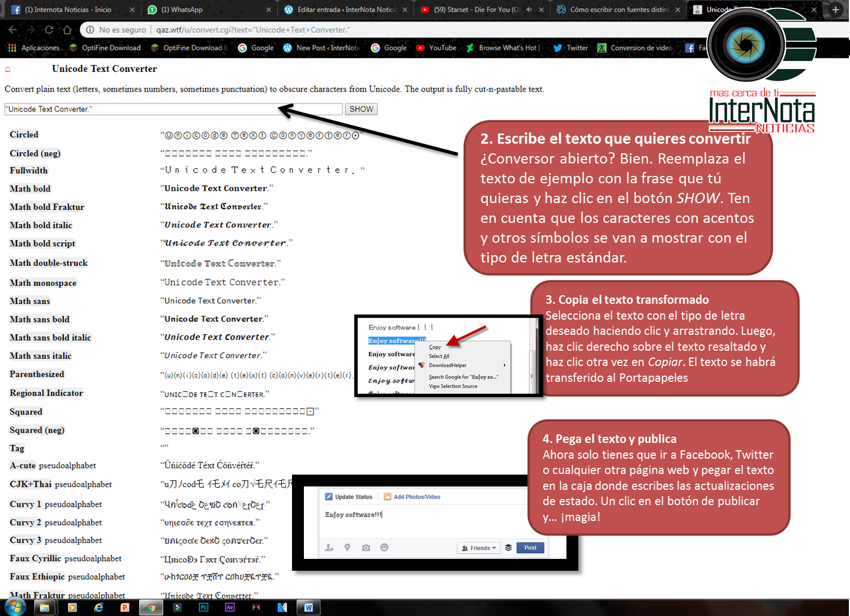Reload the page with the browser refresh icon
Image resolution: width=850 pixels, height=616 pixels.
(x=49, y=30)
